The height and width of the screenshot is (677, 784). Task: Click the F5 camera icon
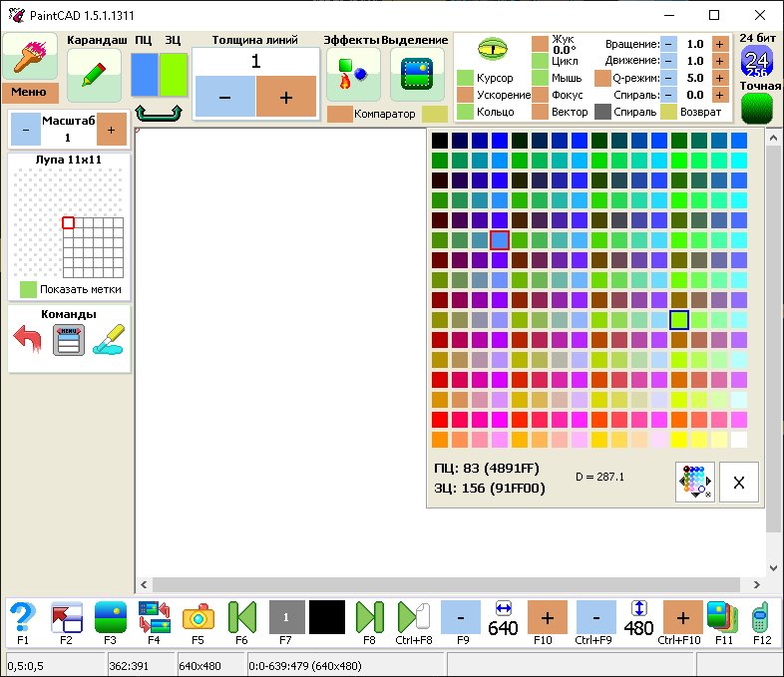click(198, 616)
